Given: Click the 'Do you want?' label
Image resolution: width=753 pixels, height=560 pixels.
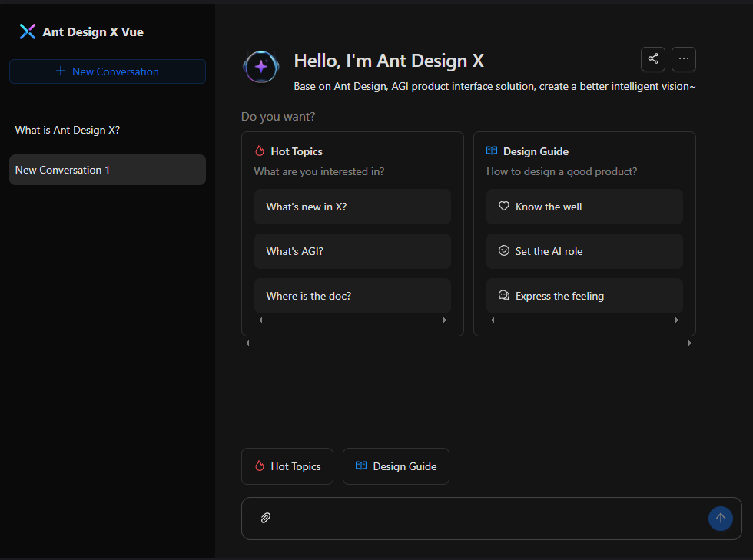Looking at the screenshot, I should coord(278,117).
